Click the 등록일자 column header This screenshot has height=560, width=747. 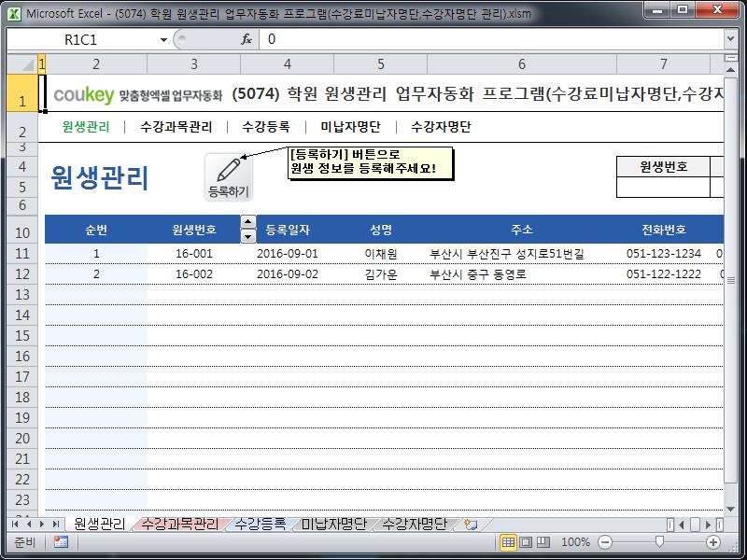(288, 230)
